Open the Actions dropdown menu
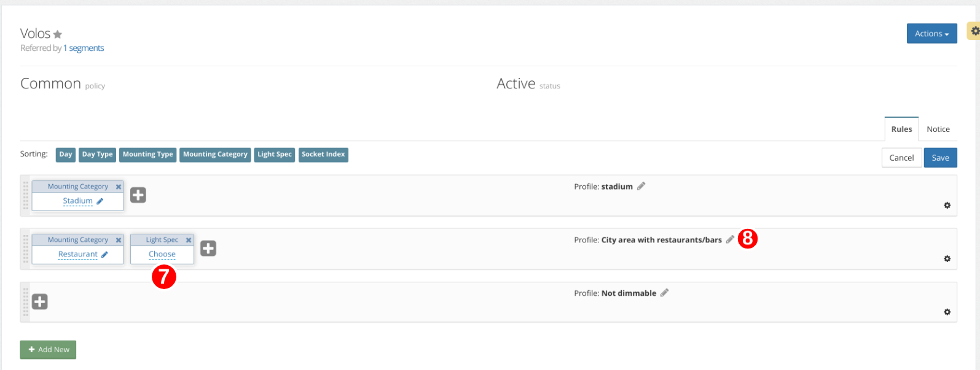Image resolution: width=980 pixels, height=370 pixels. [931, 34]
